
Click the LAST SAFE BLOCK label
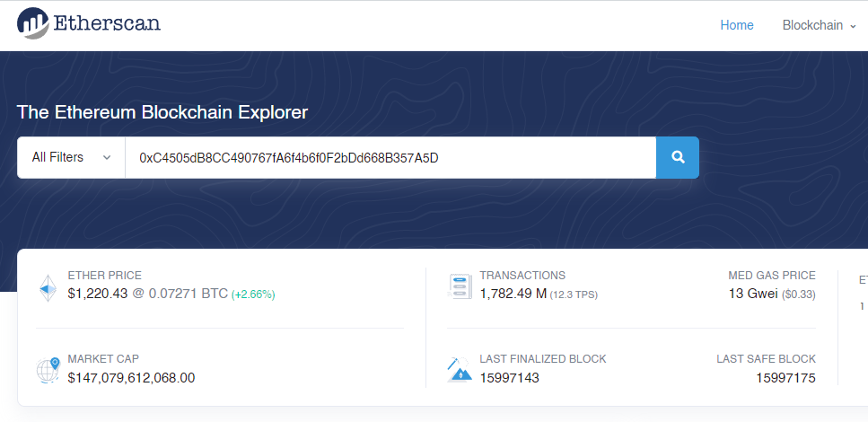(767, 359)
